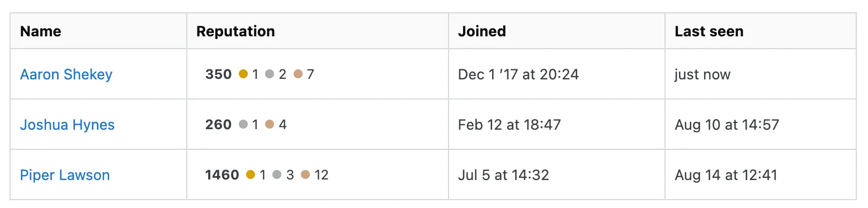Select the Joined column header

pos(482,31)
